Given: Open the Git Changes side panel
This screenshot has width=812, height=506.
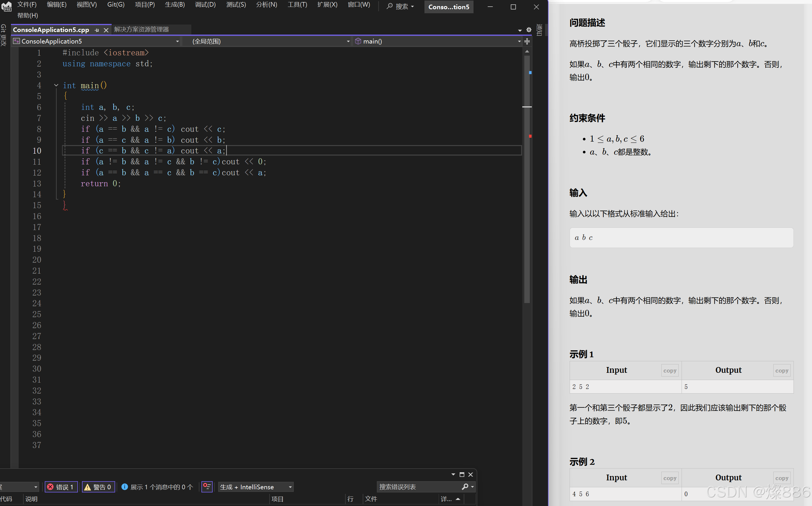Looking at the screenshot, I should pyautogui.click(x=3, y=35).
